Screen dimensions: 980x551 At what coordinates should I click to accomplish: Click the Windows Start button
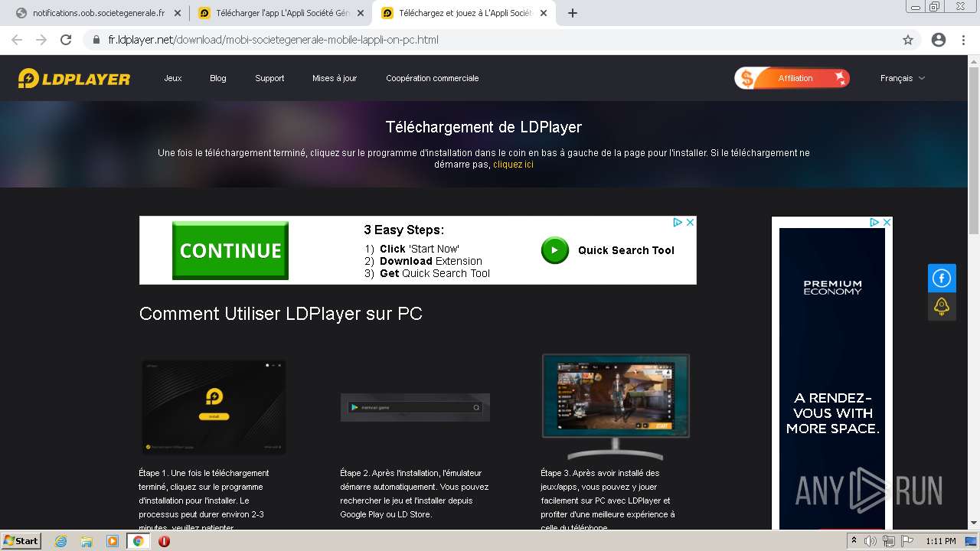pyautogui.click(x=21, y=541)
